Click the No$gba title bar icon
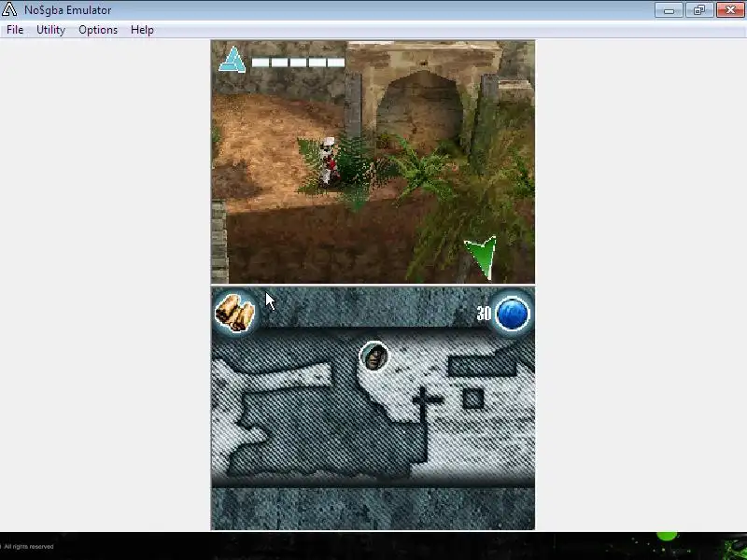 [9, 9]
